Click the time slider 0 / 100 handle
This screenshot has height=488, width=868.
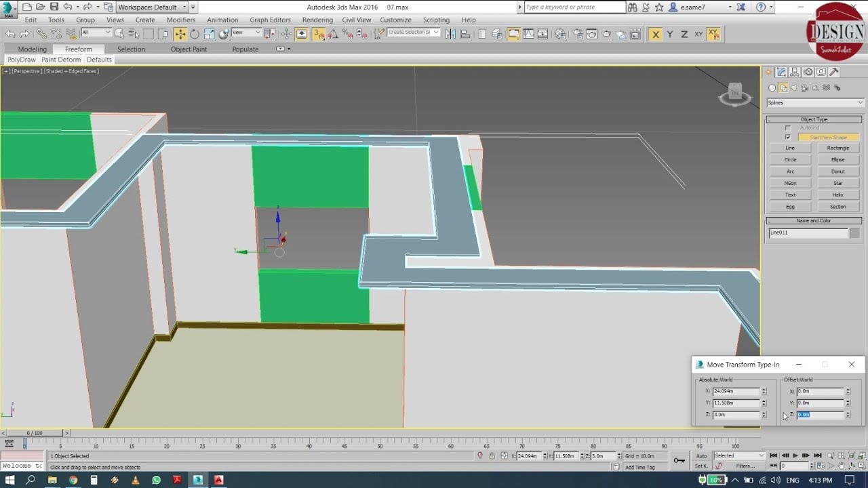pos(34,432)
